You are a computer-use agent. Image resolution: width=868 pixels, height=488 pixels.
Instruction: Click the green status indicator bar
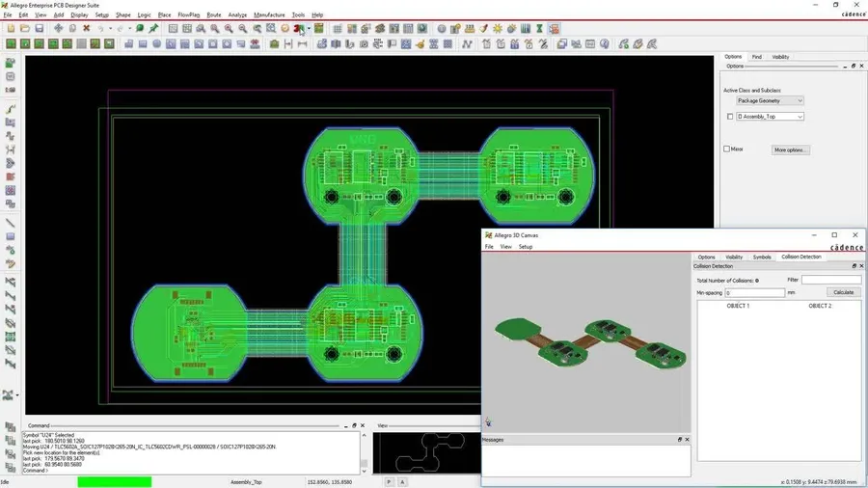pos(115,482)
